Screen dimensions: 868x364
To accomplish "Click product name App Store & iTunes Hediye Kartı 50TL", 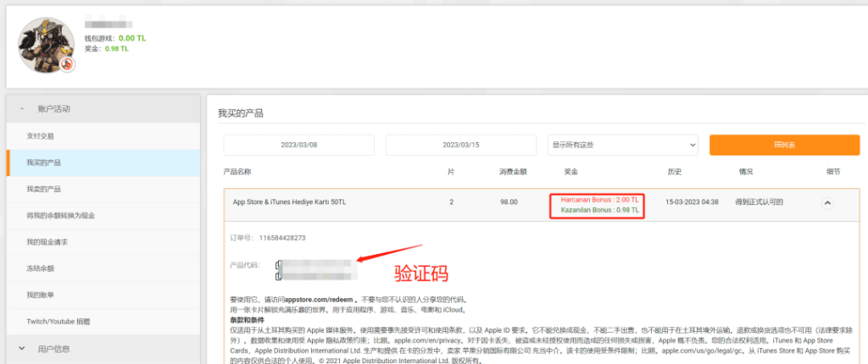I will tap(289, 202).
